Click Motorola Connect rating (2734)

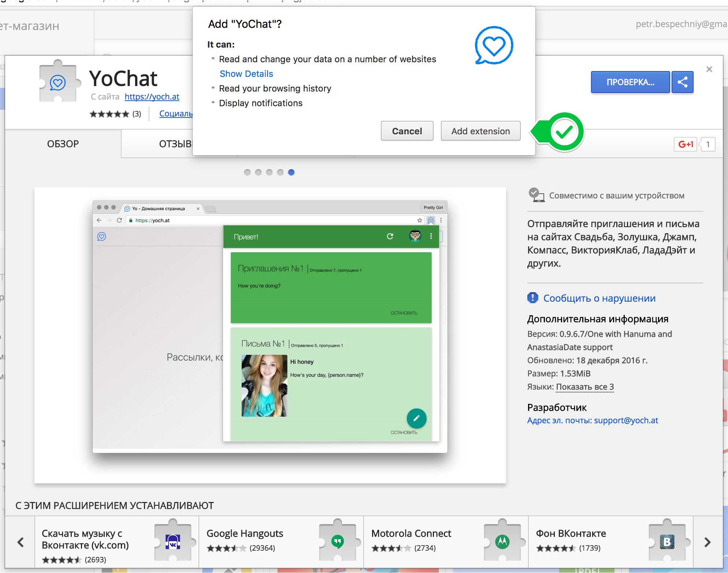(404, 548)
